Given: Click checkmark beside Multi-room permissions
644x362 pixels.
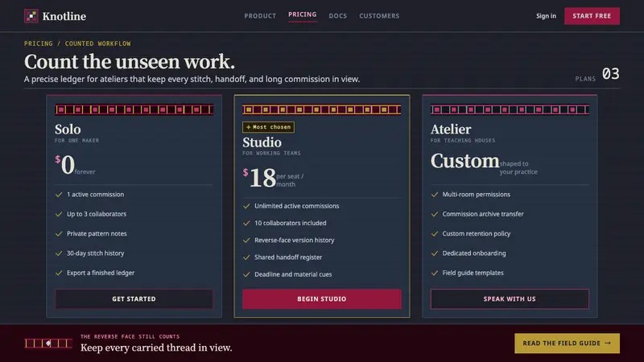Looking at the screenshot, I should coord(435,195).
